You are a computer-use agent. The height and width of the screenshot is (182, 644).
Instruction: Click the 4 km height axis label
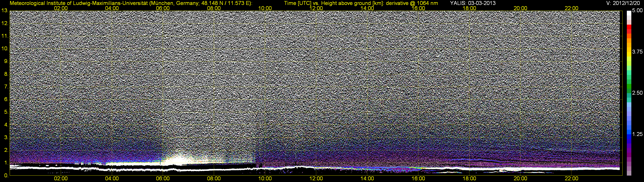[x=6, y=125]
